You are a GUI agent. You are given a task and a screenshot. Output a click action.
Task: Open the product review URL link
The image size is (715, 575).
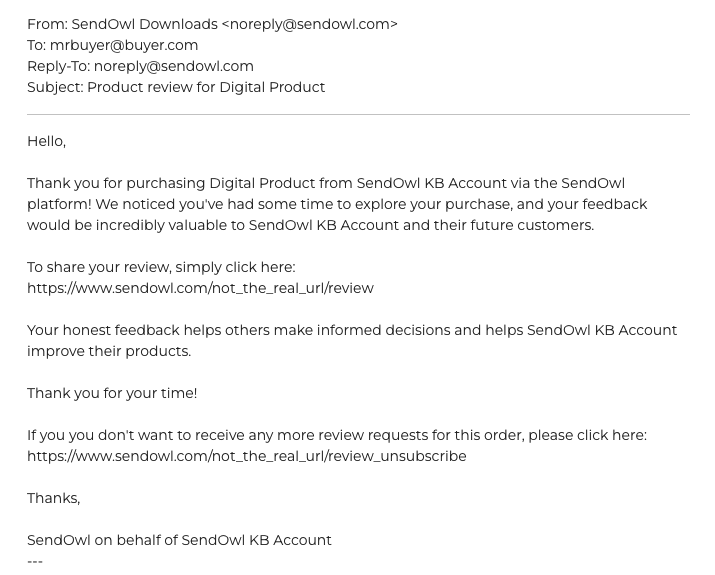tap(200, 288)
